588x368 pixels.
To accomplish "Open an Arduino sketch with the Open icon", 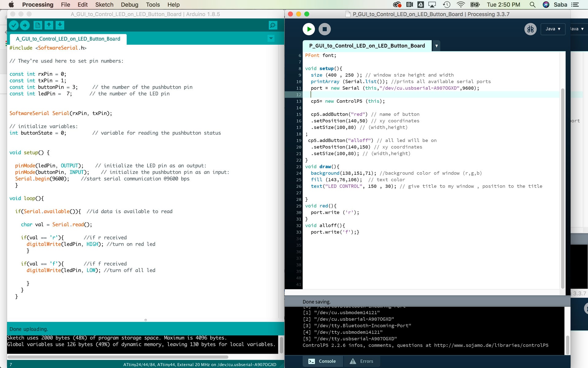I will [x=49, y=25].
